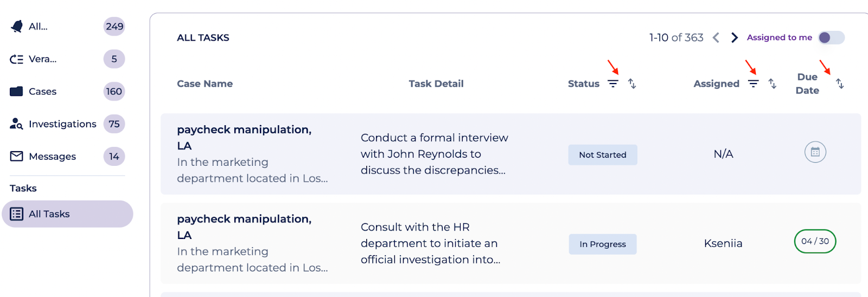Click the Messages envelope icon
Viewport: 868px width, 297px height.
point(17,157)
